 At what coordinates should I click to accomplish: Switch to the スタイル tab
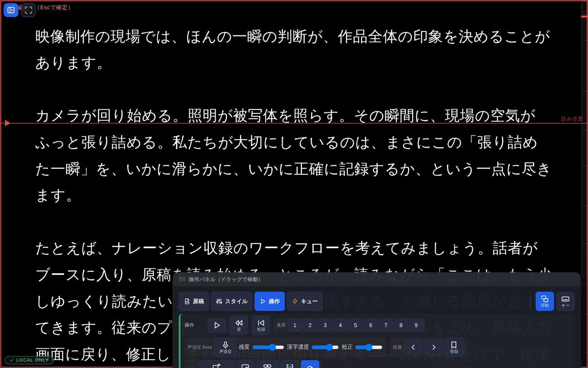[232, 301]
